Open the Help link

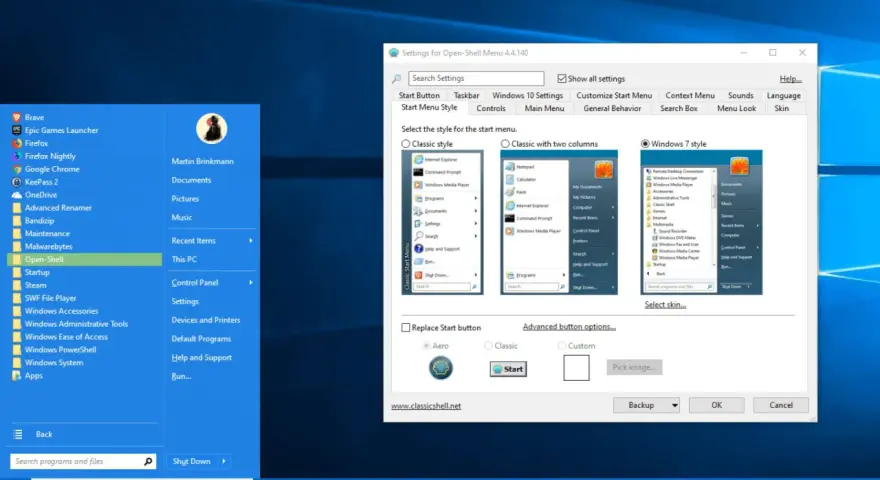point(790,79)
